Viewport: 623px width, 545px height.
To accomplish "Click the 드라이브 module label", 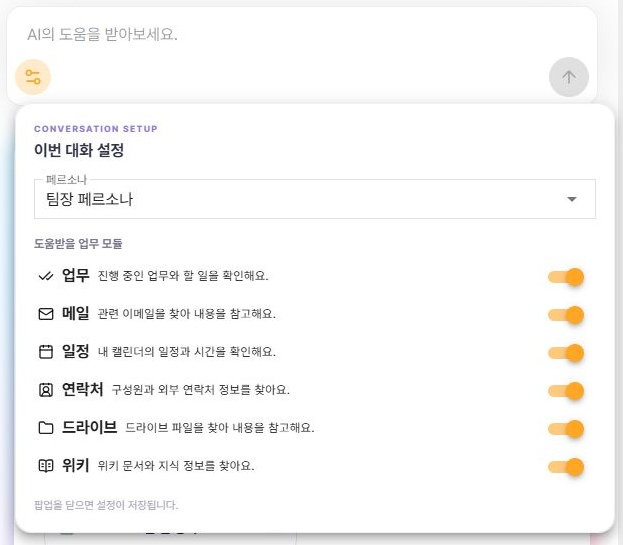I will (x=89, y=427).
